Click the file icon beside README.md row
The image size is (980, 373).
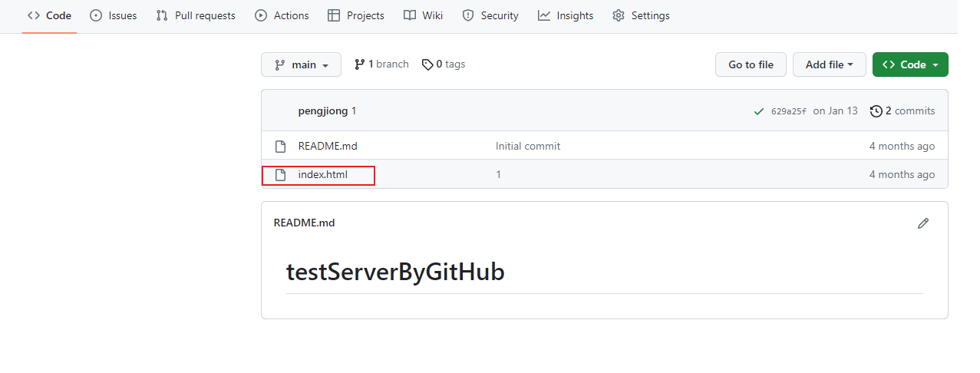(x=281, y=146)
